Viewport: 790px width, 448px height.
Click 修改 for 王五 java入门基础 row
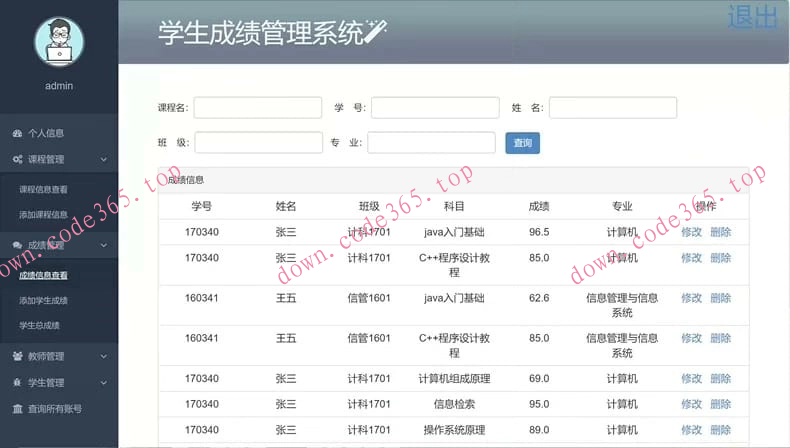click(691, 298)
